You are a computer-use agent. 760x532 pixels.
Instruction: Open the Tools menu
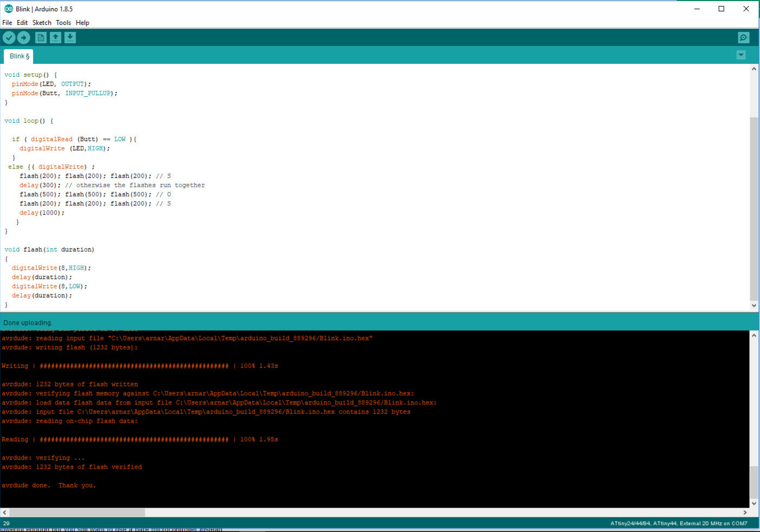click(x=63, y=23)
